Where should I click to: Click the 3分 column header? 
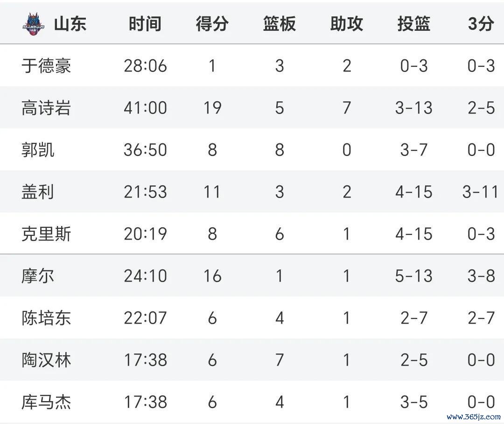click(x=481, y=24)
